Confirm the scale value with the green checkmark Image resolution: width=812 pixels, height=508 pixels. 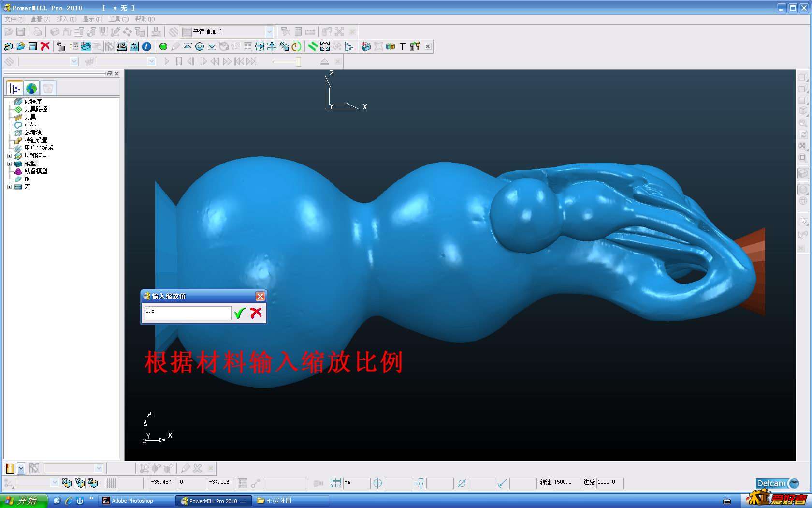point(239,313)
